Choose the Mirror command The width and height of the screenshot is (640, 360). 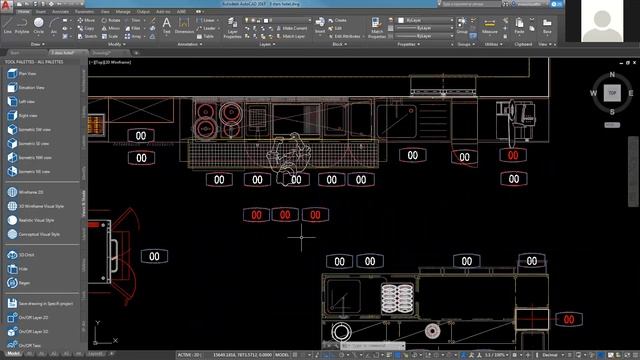[x=111, y=28]
